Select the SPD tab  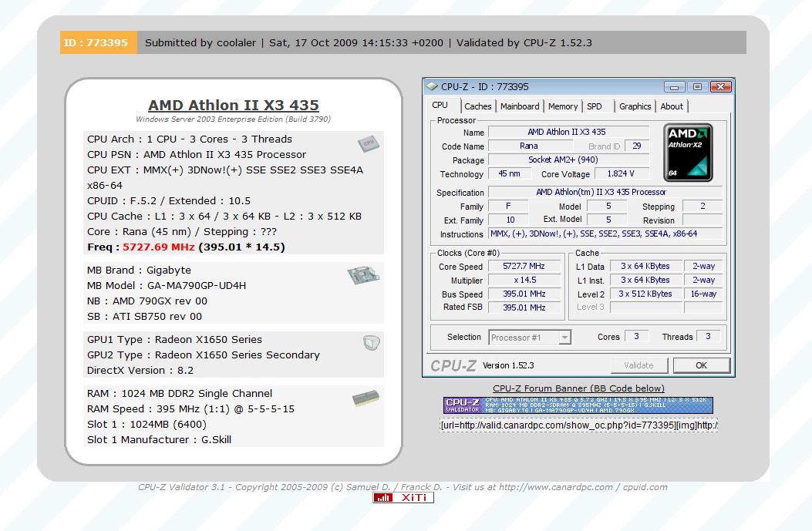pos(595,106)
